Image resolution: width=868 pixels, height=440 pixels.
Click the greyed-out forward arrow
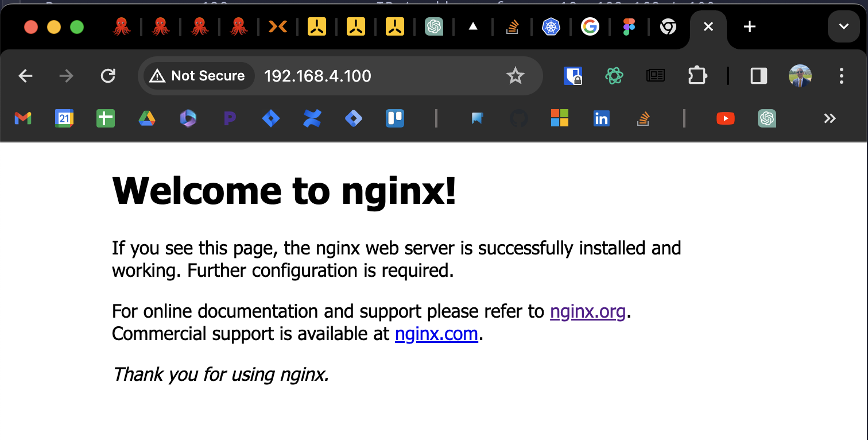pyautogui.click(x=67, y=76)
